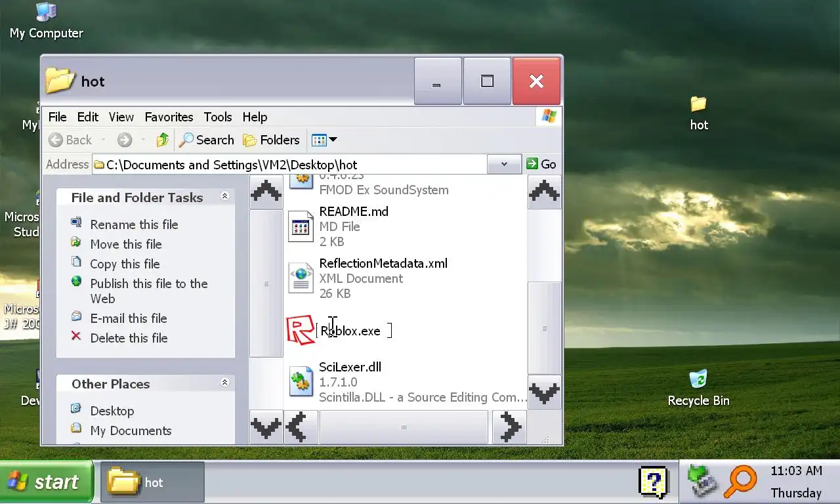Click the Go button beside address bar
The height and width of the screenshot is (504, 840).
[x=541, y=164]
